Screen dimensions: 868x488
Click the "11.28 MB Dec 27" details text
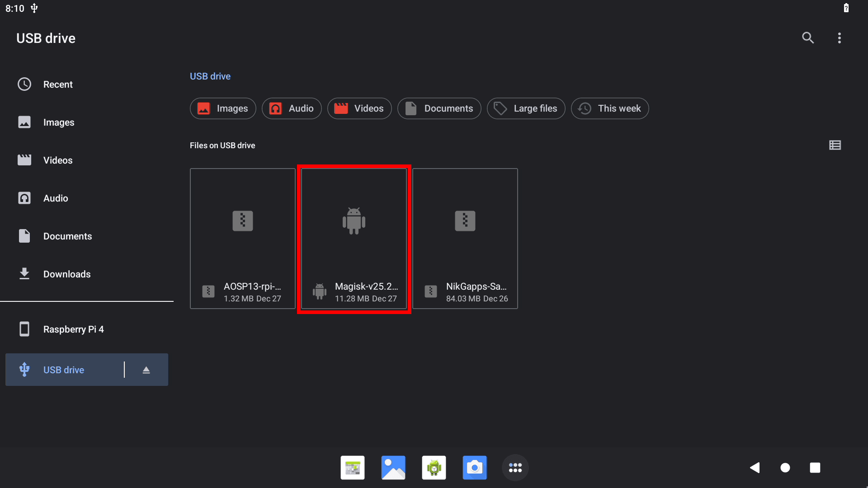(x=366, y=299)
